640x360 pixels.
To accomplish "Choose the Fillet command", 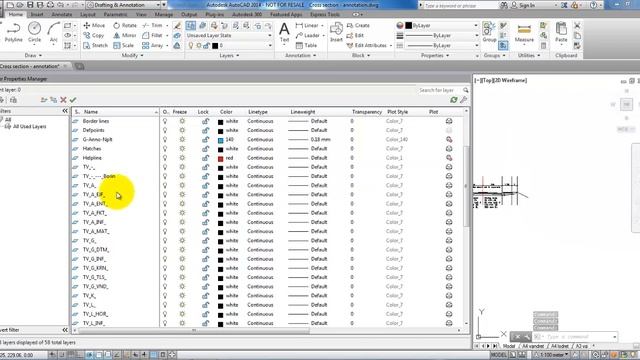I will [153, 36].
